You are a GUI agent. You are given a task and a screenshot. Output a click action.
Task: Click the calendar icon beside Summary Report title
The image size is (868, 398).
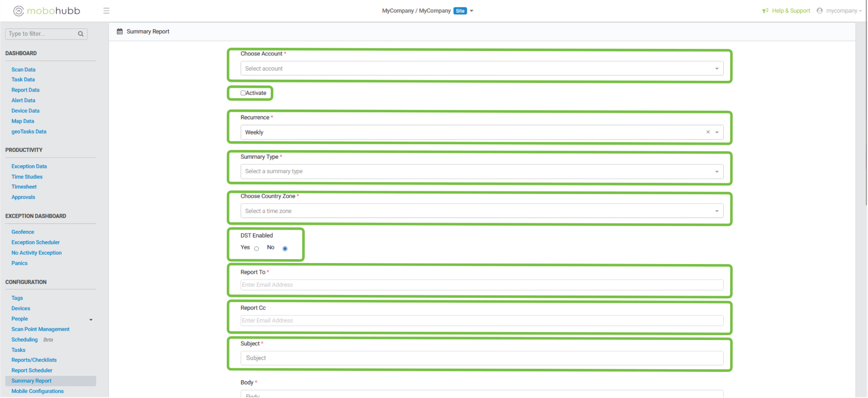pos(120,31)
